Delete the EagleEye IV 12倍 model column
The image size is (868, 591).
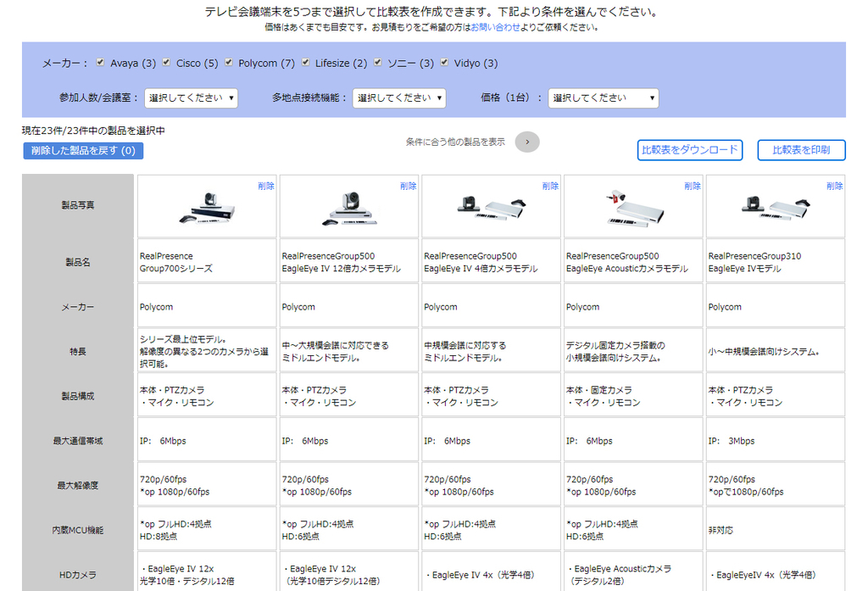pos(408,186)
